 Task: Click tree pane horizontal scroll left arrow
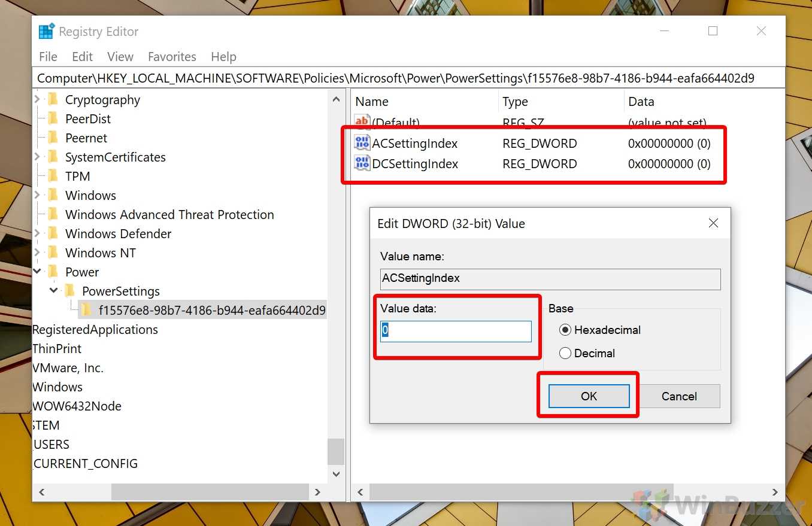tap(41, 492)
